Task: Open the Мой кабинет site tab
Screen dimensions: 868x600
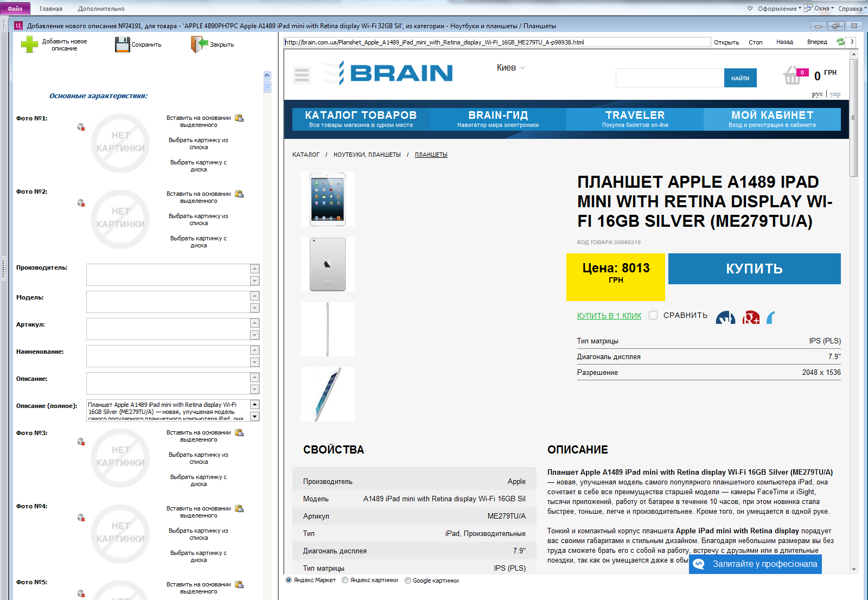Action: point(773,119)
